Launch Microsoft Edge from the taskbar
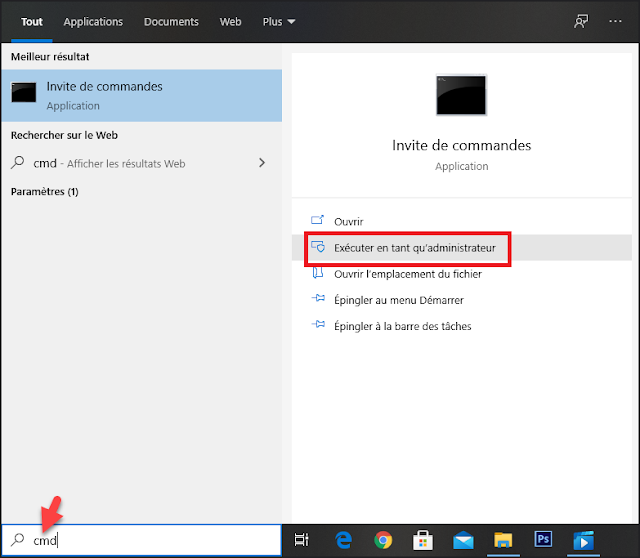640x558 pixels. coord(342,540)
